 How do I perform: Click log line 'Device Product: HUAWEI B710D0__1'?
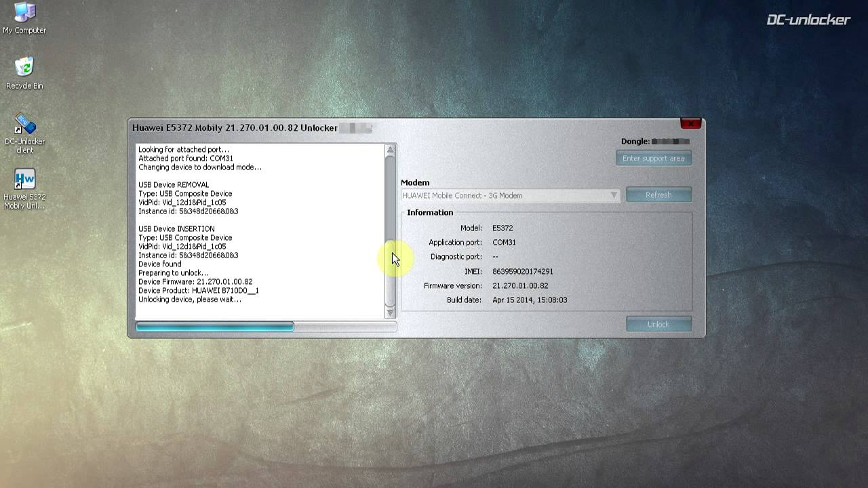click(x=199, y=291)
